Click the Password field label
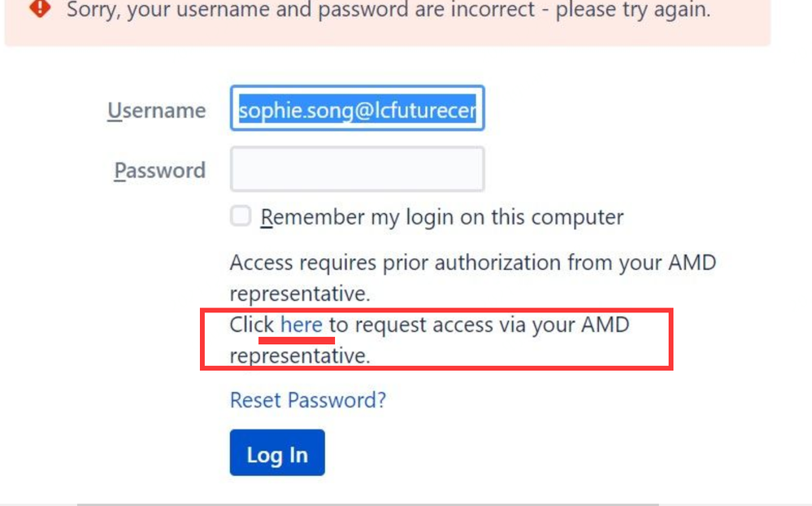The width and height of the screenshot is (812, 506). tap(159, 171)
